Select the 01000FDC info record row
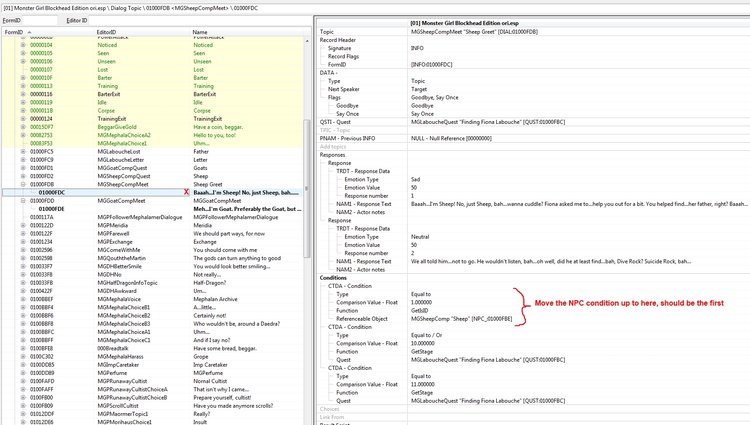Viewport: 750px width, 425px height. 152,192
